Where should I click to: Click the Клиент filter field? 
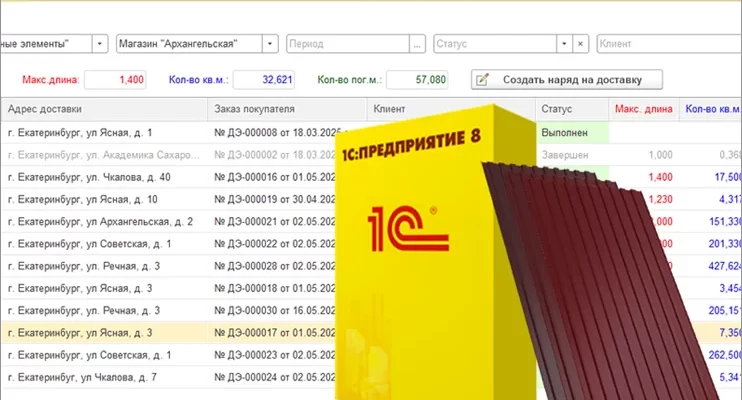point(669,44)
